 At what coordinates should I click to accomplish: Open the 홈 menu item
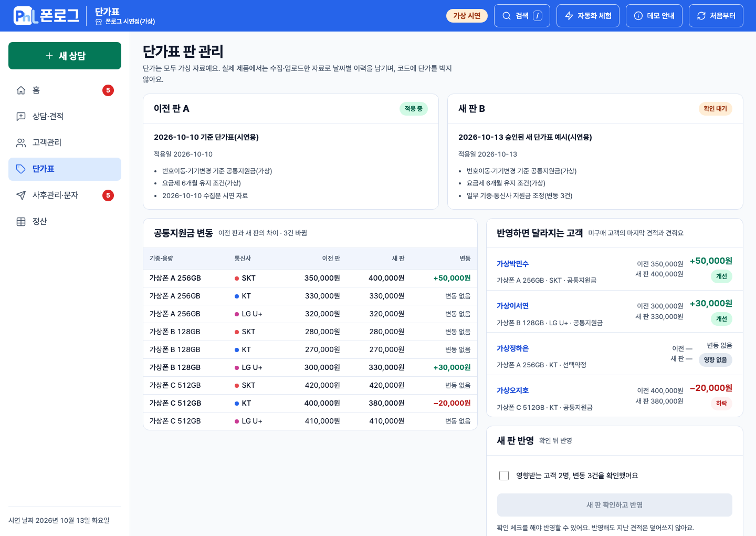point(65,90)
